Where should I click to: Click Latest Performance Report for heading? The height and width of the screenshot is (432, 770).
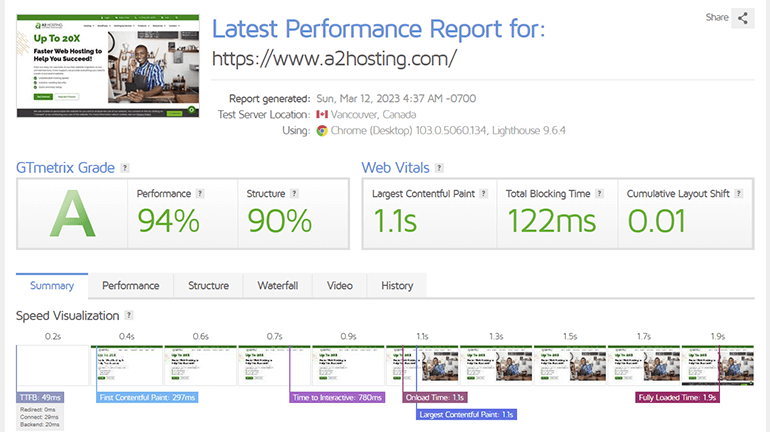point(379,29)
